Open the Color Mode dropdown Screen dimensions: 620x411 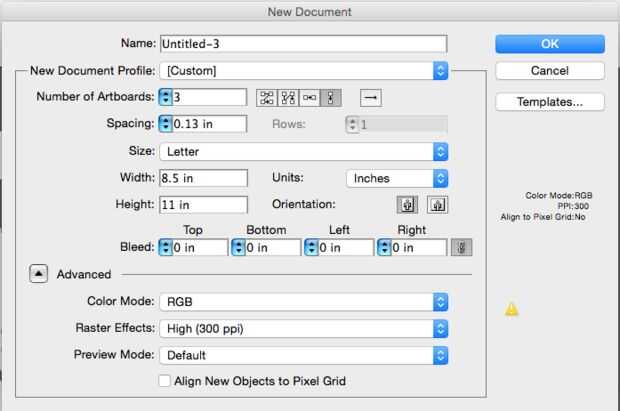pos(440,301)
